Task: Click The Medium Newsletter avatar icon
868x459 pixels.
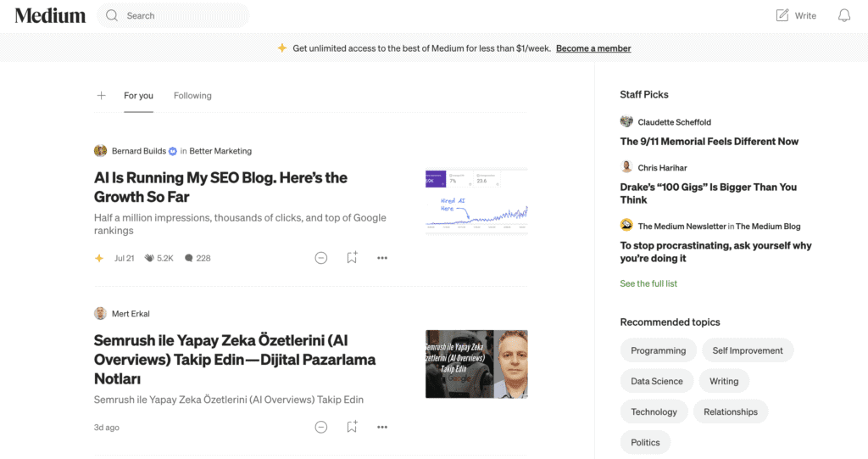Action: (x=626, y=225)
